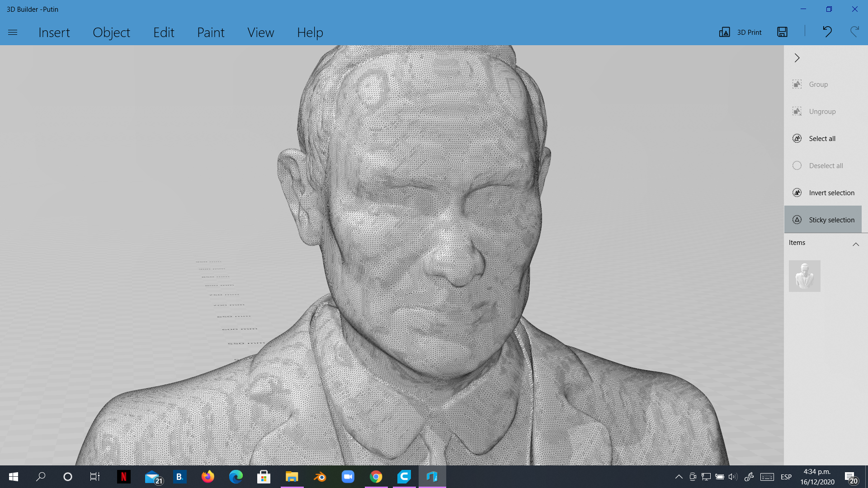Screen dimensions: 868x488
Task: Redo the last action
Action: (x=854, y=32)
